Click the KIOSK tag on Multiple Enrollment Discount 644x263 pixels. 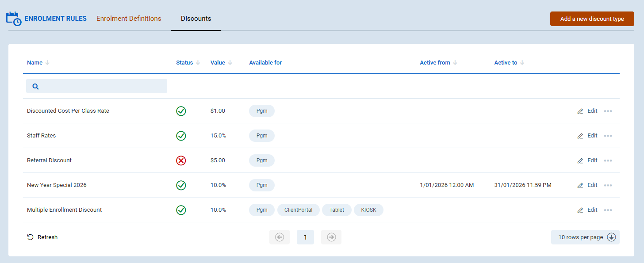[368, 210]
